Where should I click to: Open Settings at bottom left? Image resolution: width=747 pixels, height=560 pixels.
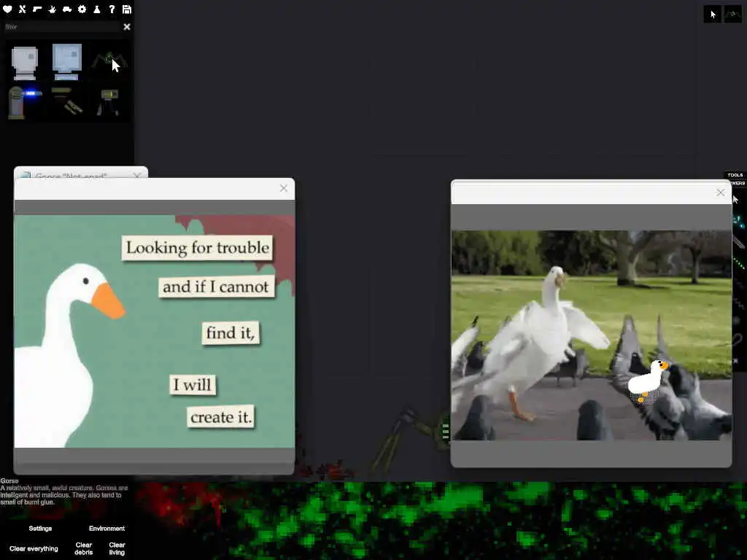[x=40, y=529]
